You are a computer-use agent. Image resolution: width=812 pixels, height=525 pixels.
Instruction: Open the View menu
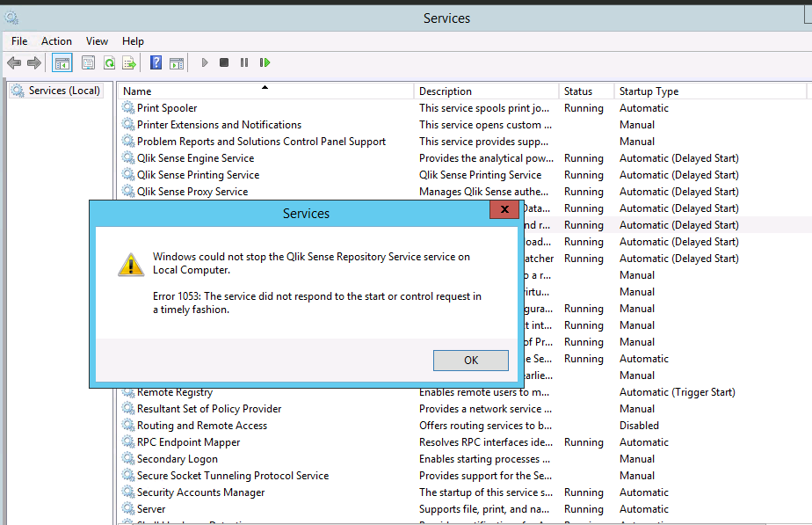pos(97,41)
